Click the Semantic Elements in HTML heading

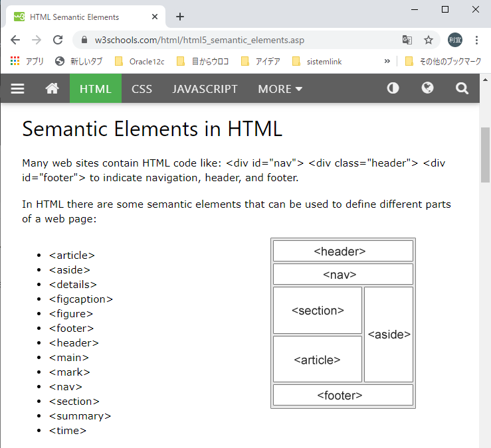click(x=152, y=129)
